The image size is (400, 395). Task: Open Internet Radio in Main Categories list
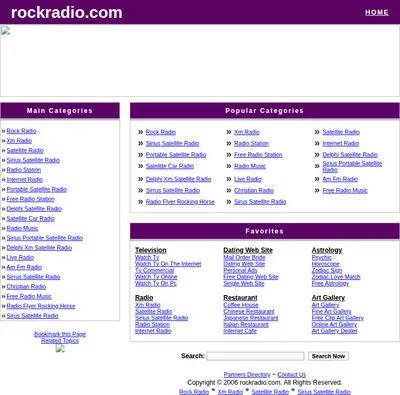point(25,180)
